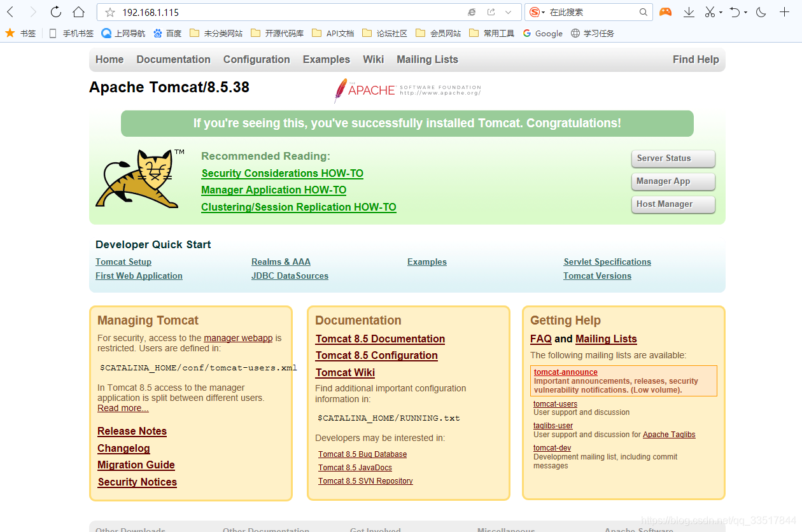The width and height of the screenshot is (802, 532).
Task: Open the game controller icon
Action: click(x=665, y=11)
